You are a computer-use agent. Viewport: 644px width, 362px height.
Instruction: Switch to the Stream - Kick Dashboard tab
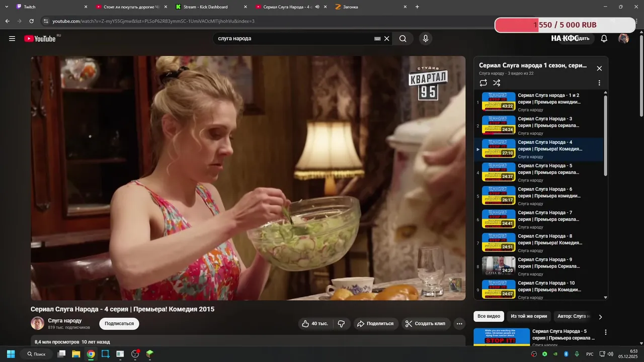pyautogui.click(x=211, y=7)
